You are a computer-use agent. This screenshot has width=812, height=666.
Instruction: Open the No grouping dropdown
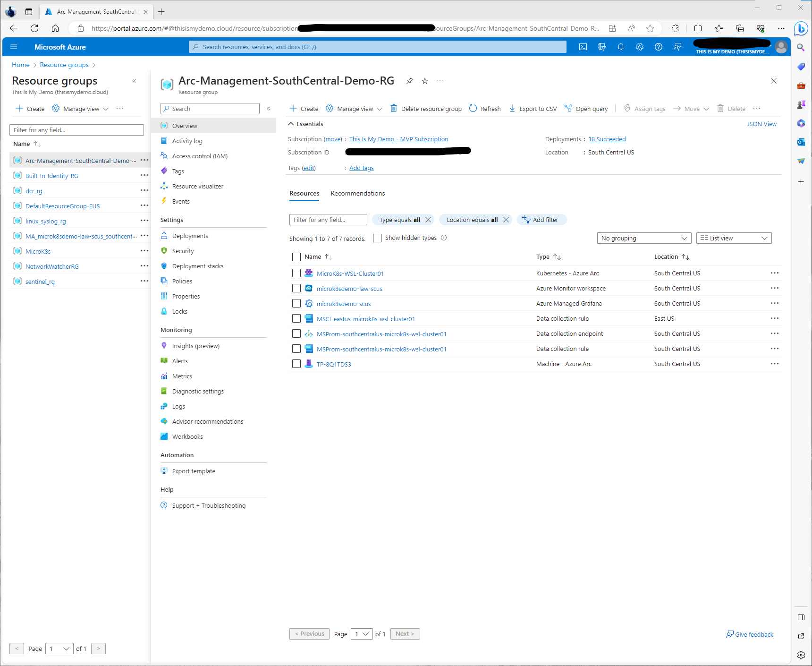coord(644,238)
